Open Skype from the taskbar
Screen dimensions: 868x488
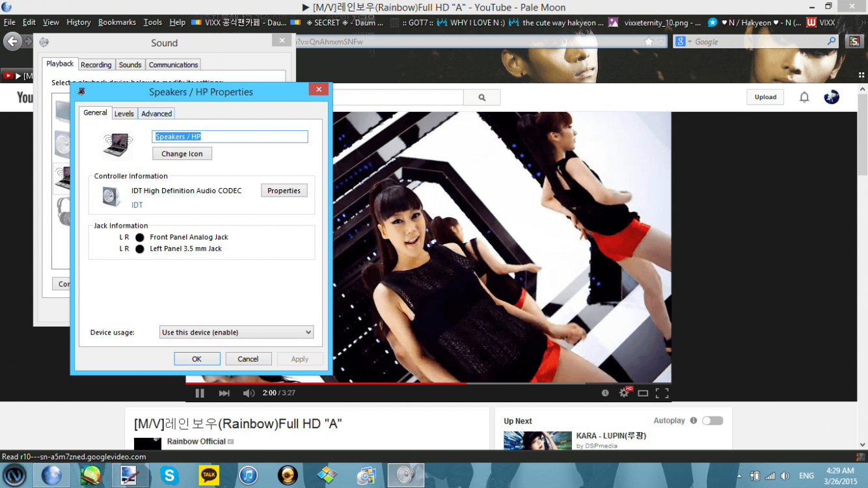(x=169, y=476)
